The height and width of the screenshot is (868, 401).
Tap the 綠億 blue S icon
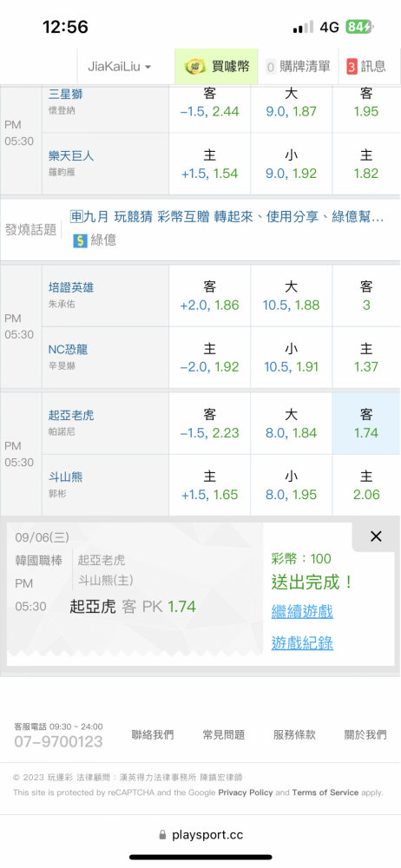81,240
